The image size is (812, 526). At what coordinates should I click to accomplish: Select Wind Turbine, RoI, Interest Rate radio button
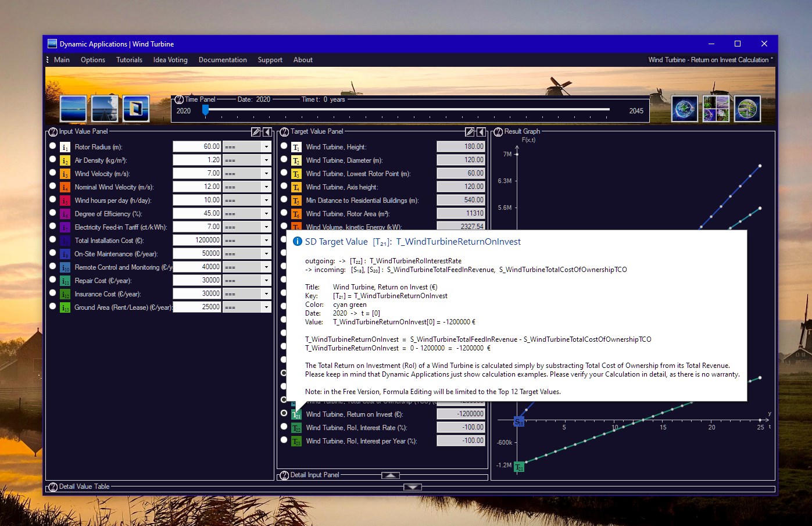coord(284,427)
